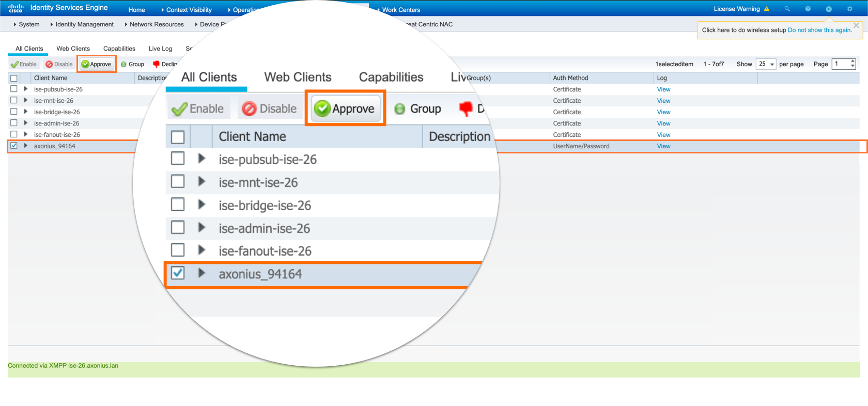
Task: Switch to the Live Log tab
Action: [160, 49]
